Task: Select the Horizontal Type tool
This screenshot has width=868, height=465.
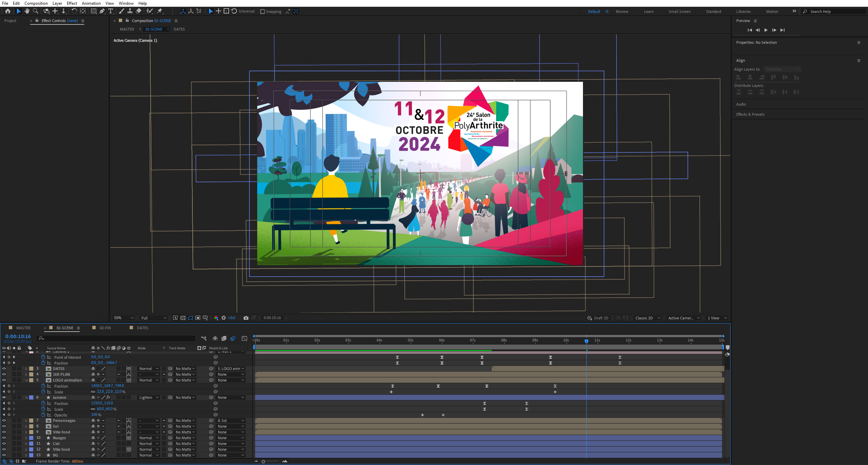Action: point(111,11)
